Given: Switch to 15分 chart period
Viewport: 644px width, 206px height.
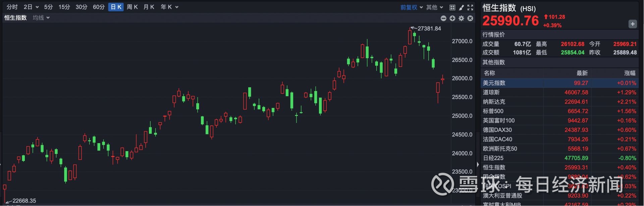Looking at the screenshot, I should click(x=64, y=7).
